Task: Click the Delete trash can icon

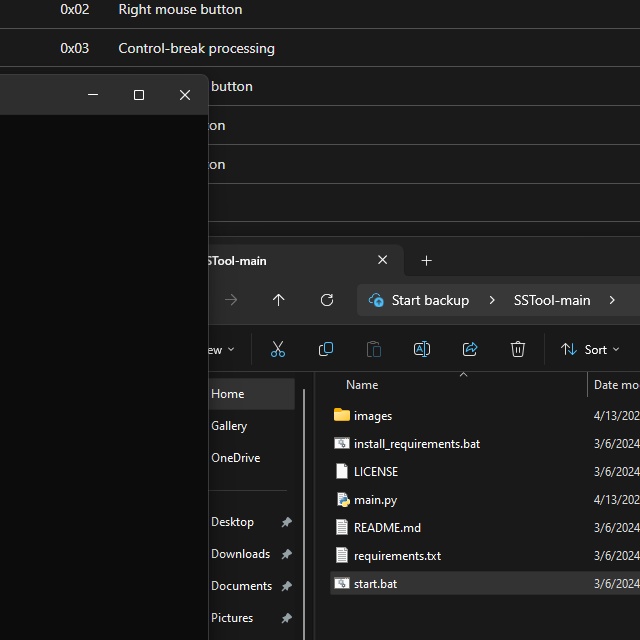Action: coord(518,349)
